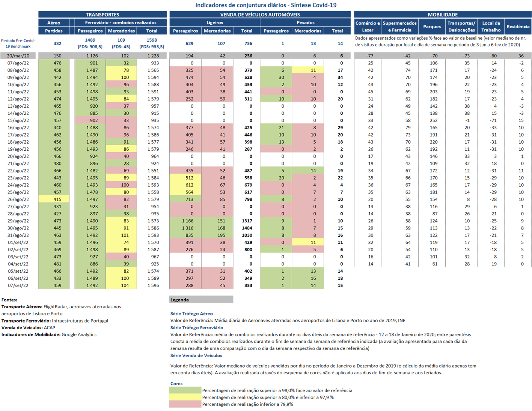Select the 07/set/22 date row label
Viewport: 532px width, 411px height.
tap(18, 285)
